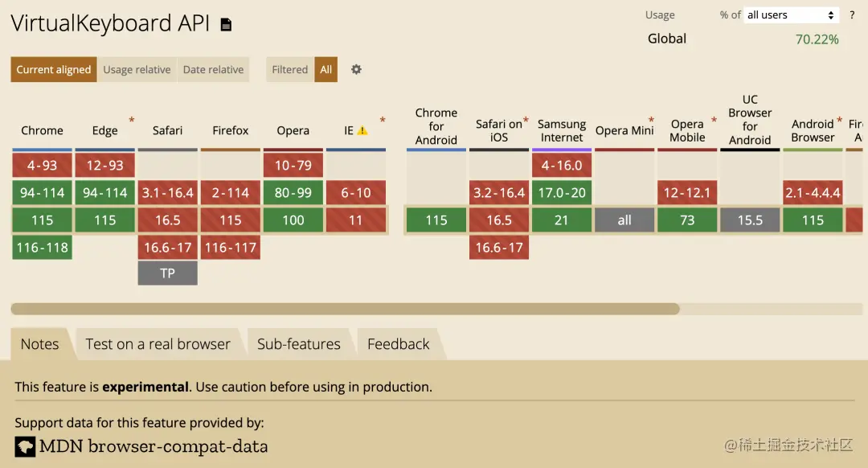Screen dimensions: 868x468
Task: Click the asterisk note next to Safari on iOS
Action: (526, 120)
